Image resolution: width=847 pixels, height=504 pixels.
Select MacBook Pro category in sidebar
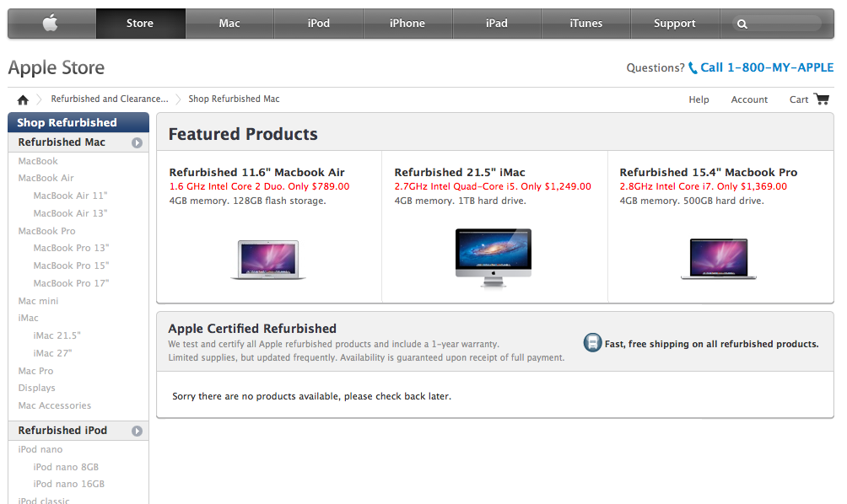(46, 231)
